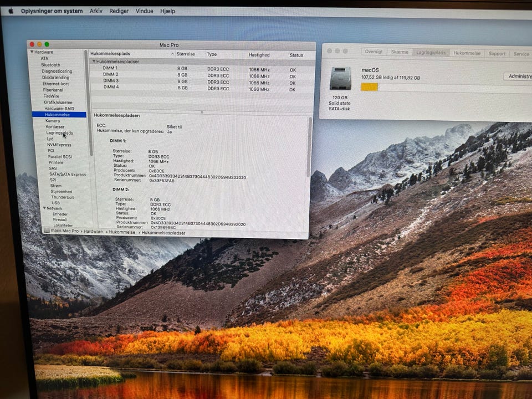This screenshot has width=532, height=399.
Task: Switch to the Lagringsplads tab
Action: point(431,53)
